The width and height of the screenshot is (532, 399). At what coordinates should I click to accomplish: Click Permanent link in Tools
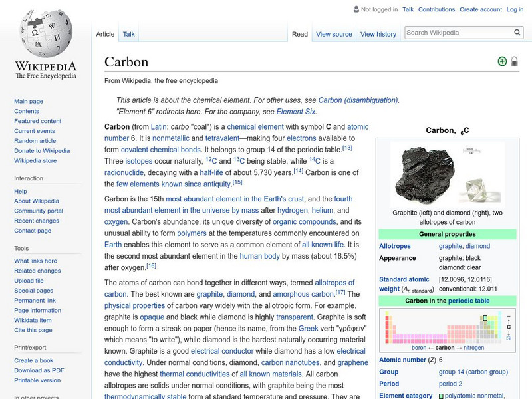click(x=35, y=300)
